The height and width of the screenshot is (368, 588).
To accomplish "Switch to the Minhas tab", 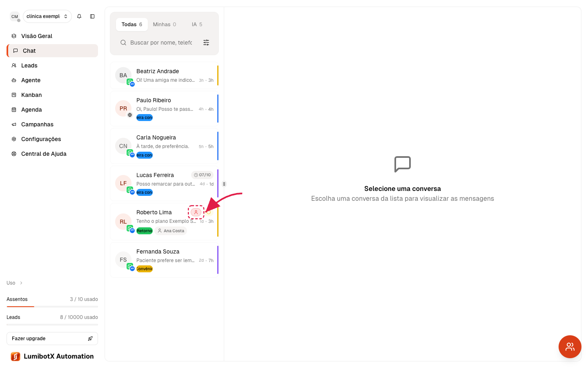I will pos(165,25).
